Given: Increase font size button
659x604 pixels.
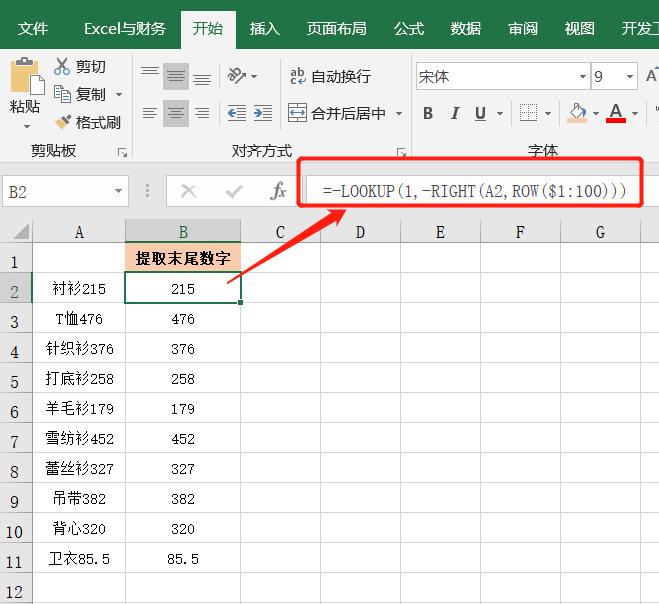Looking at the screenshot, I should click(x=651, y=76).
